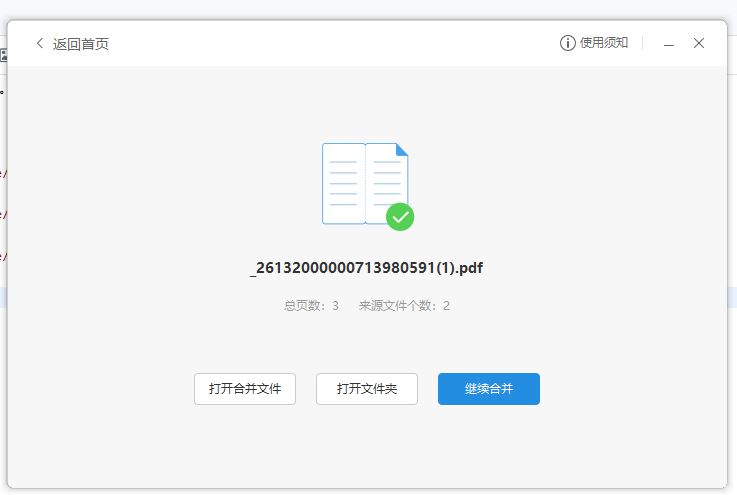Open the merged file with 打开合并文件
737x495 pixels.
click(x=245, y=389)
